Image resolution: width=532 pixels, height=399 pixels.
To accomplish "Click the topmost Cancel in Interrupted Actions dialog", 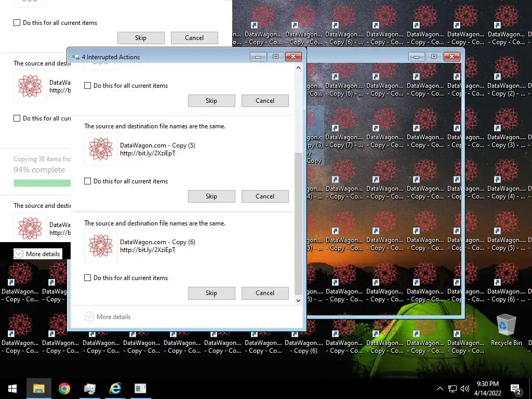I will 265,100.
